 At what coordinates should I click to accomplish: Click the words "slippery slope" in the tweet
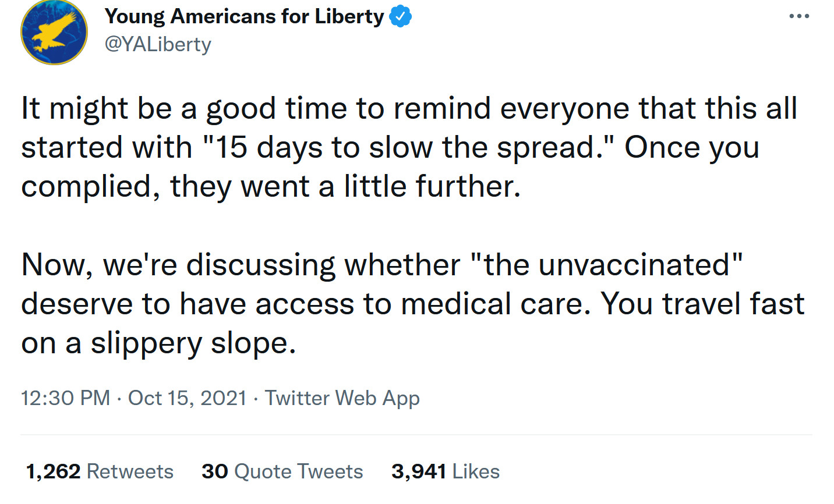click(193, 343)
